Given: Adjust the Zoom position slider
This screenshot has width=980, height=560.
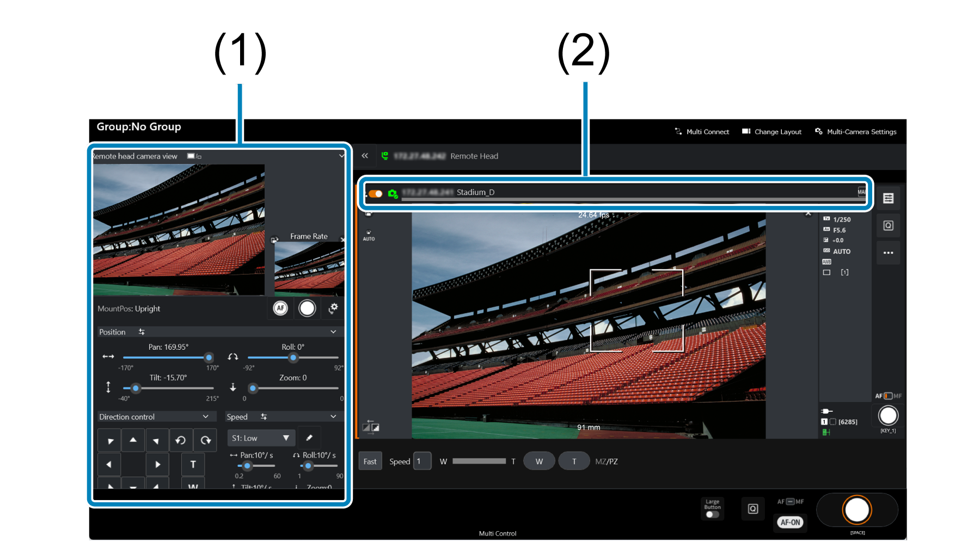Looking at the screenshot, I should point(253,388).
